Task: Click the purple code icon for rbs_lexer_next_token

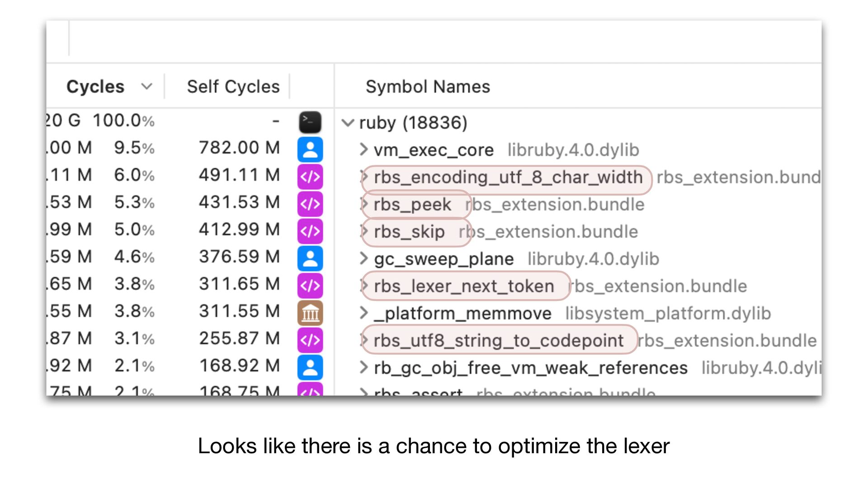Action: point(310,286)
